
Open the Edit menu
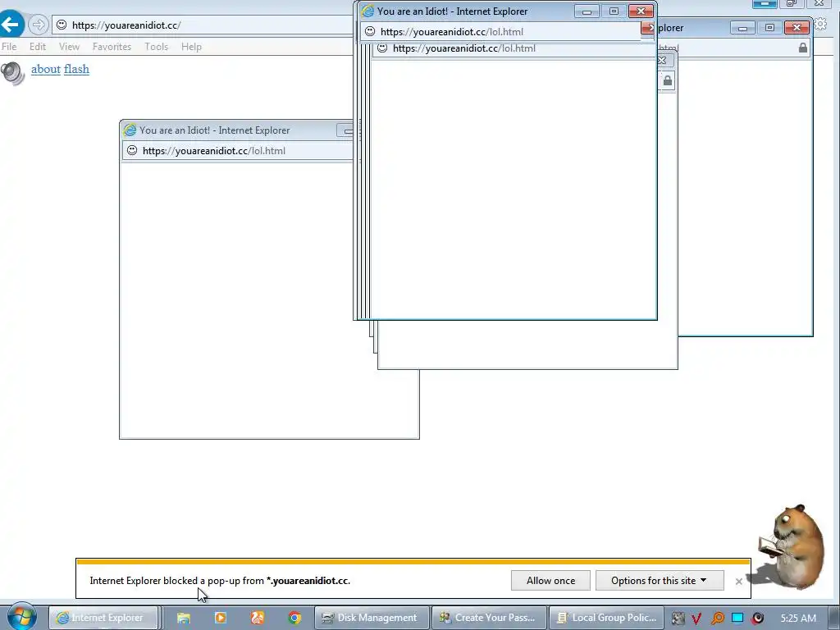(38, 47)
